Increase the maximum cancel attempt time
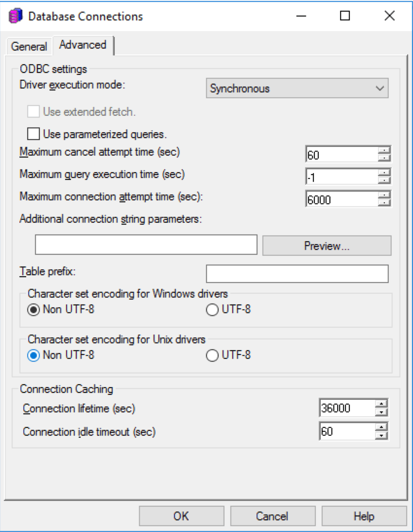 pos(384,150)
